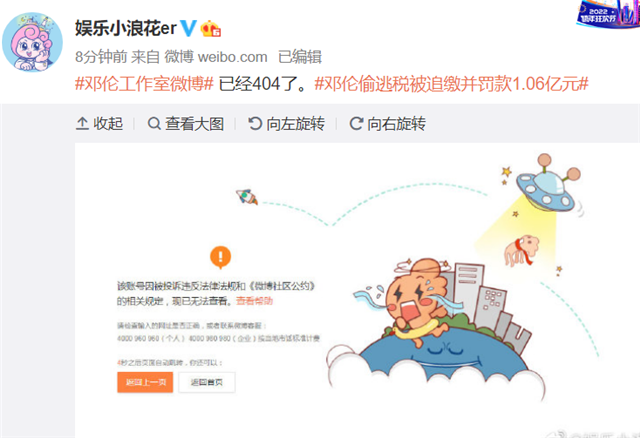Click the orange crown member badge

tap(211, 29)
